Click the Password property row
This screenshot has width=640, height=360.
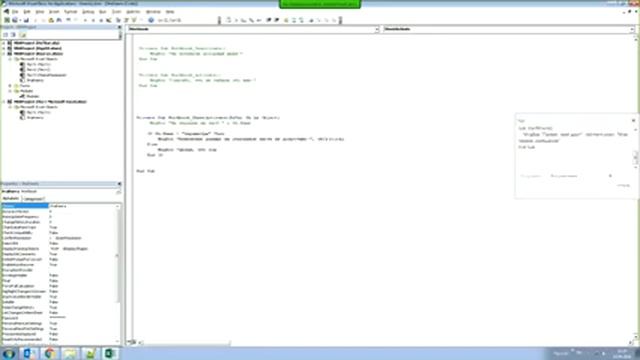click(59, 318)
